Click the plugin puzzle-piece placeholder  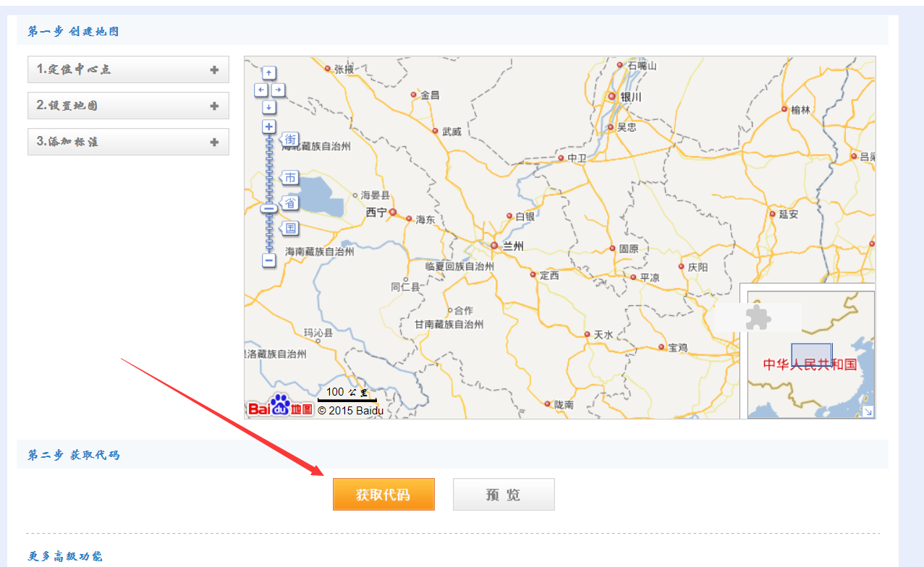tap(758, 317)
